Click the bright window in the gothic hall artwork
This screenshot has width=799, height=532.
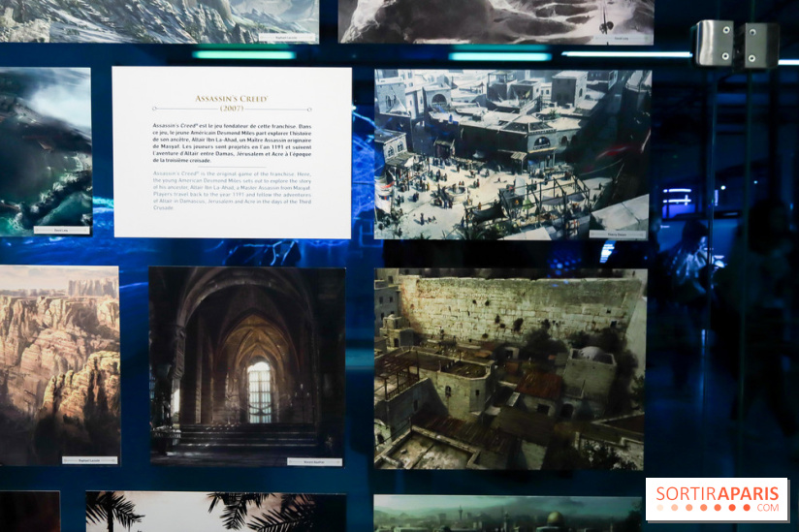pyautogui.click(x=260, y=392)
